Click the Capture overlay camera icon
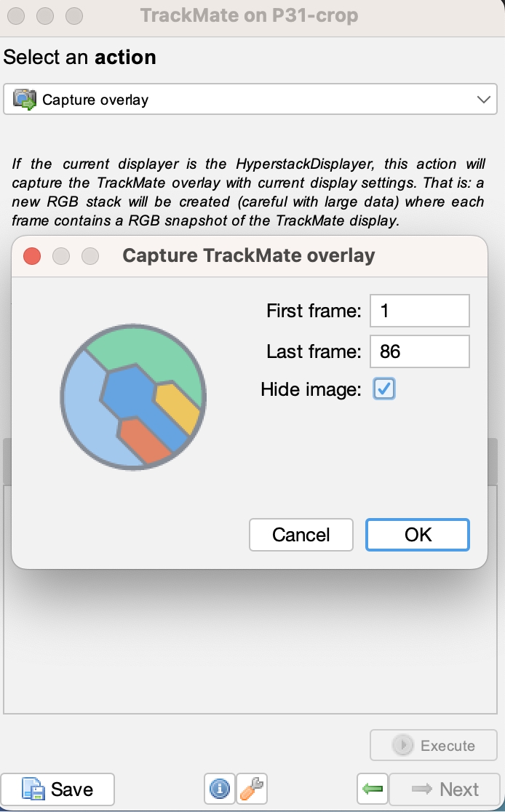This screenshot has width=505, height=812. tap(23, 99)
